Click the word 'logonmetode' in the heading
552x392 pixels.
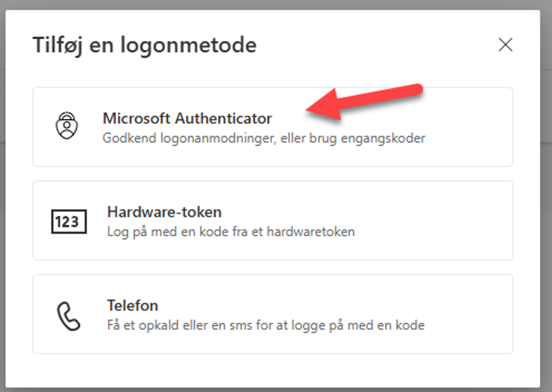pyautogui.click(x=189, y=45)
